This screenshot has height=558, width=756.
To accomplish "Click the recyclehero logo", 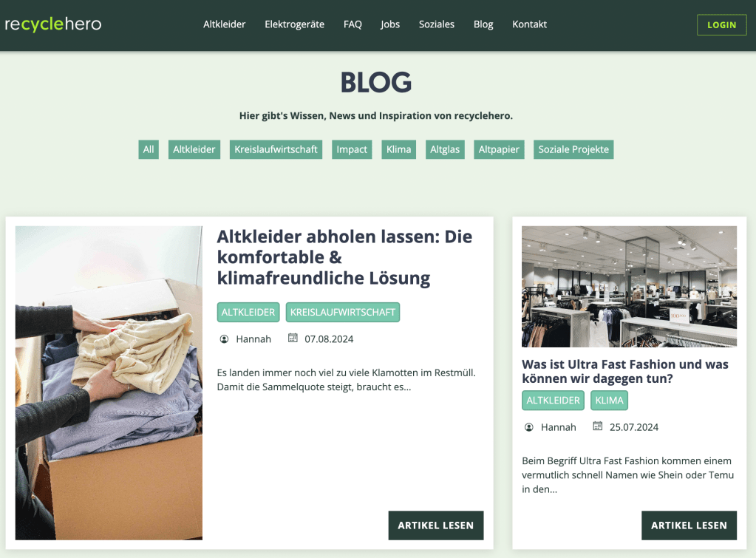I will tap(53, 24).
